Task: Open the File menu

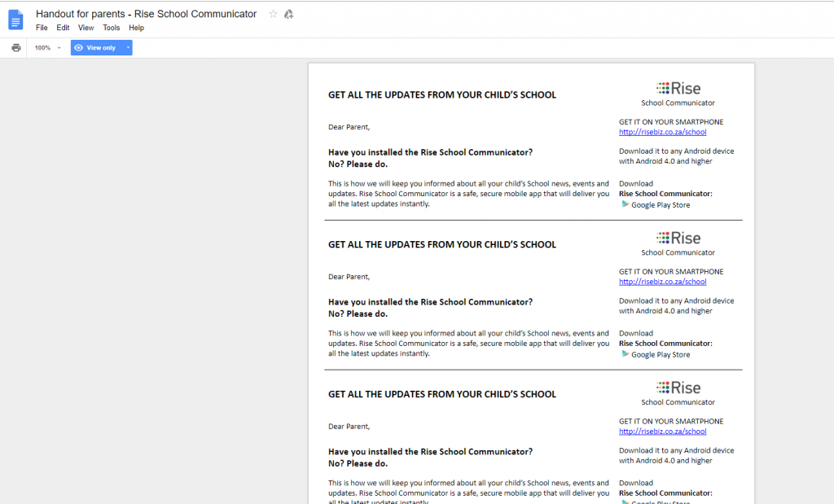Action: point(42,28)
